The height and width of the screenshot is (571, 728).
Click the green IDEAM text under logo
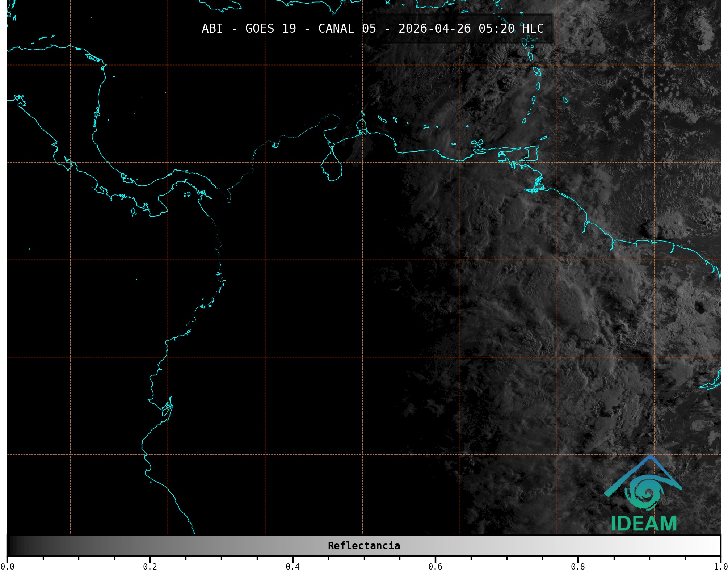[644, 524]
